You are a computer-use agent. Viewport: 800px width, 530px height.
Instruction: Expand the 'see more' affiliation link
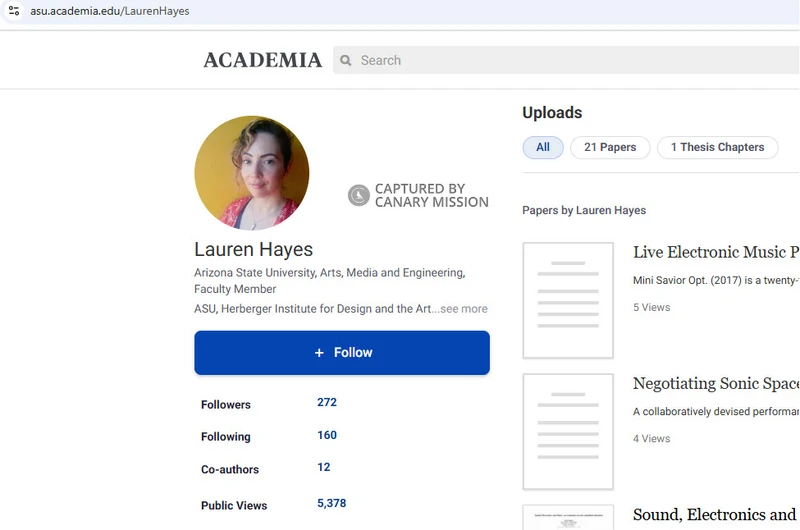[464, 309]
